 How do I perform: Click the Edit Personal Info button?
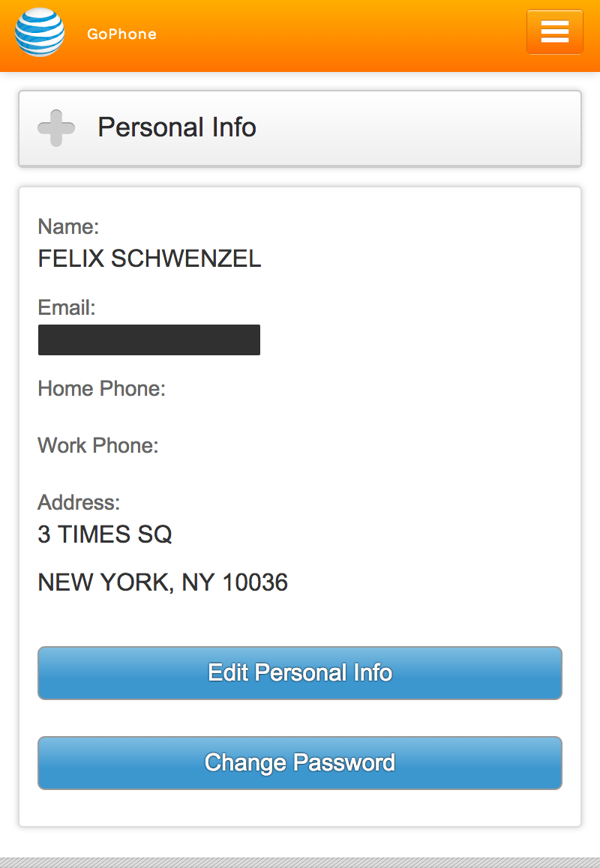[x=300, y=672]
